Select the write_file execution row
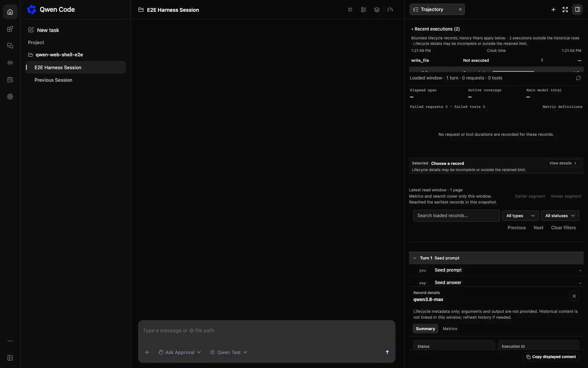 (x=496, y=60)
